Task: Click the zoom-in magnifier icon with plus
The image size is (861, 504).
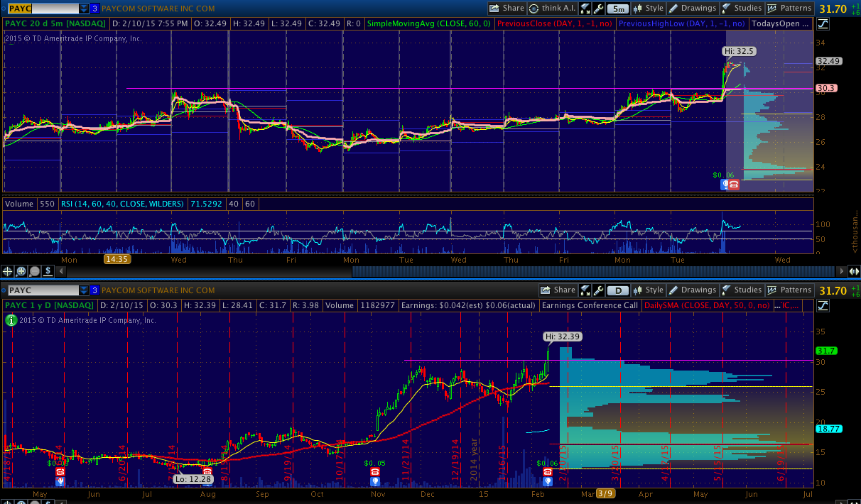Action: click(21, 271)
